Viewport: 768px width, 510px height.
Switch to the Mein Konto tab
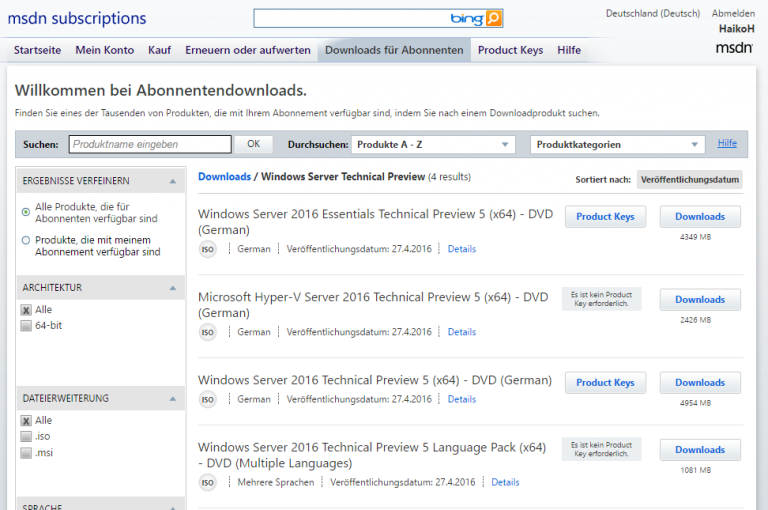coord(104,50)
